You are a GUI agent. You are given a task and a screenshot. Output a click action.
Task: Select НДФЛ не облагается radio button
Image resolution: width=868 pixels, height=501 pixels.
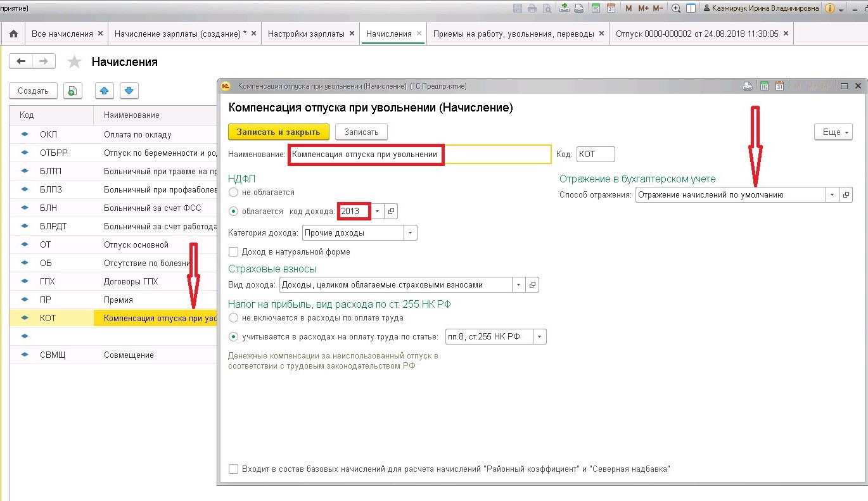tap(234, 192)
